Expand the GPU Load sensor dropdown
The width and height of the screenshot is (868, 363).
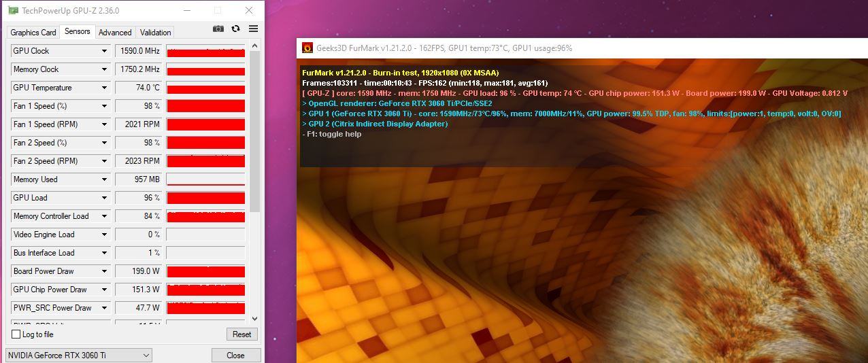(x=104, y=198)
